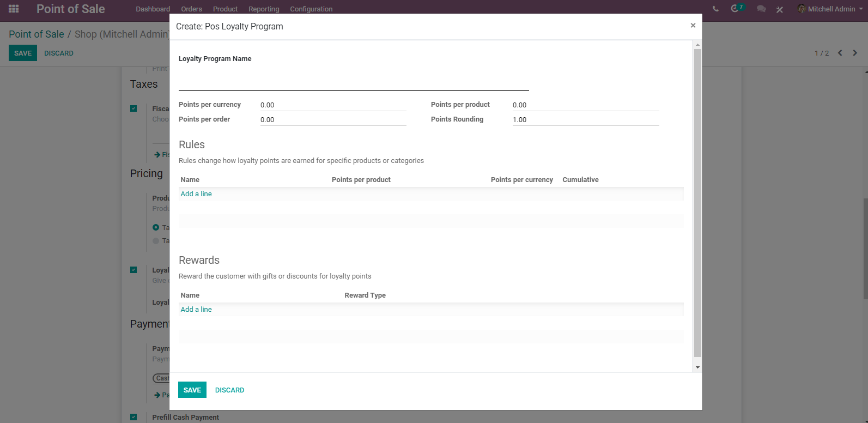
Task: Open the activities clock icon with badge 7
Action: [737, 8]
